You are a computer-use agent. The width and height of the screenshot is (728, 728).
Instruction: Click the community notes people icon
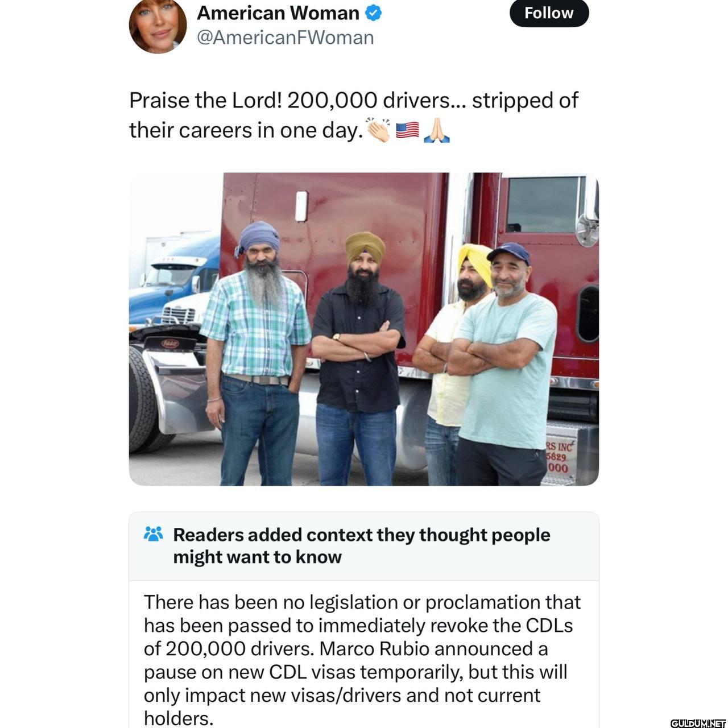[x=154, y=534]
